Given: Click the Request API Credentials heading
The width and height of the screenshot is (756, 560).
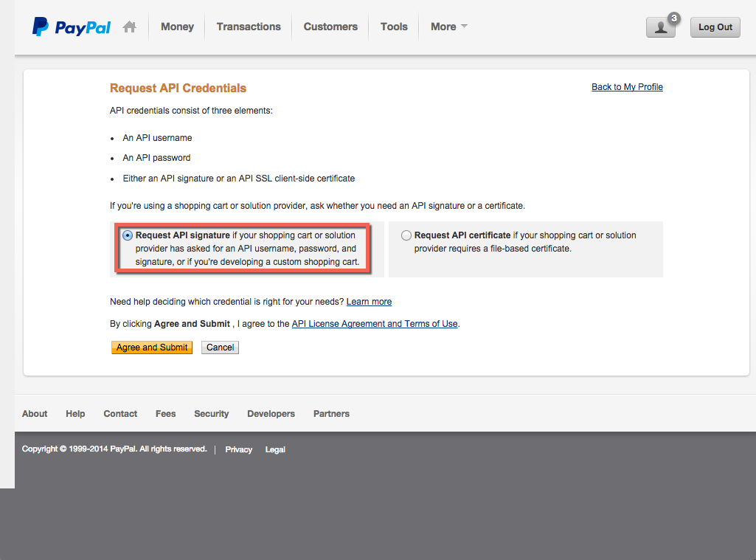Looking at the screenshot, I should click(x=178, y=89).
